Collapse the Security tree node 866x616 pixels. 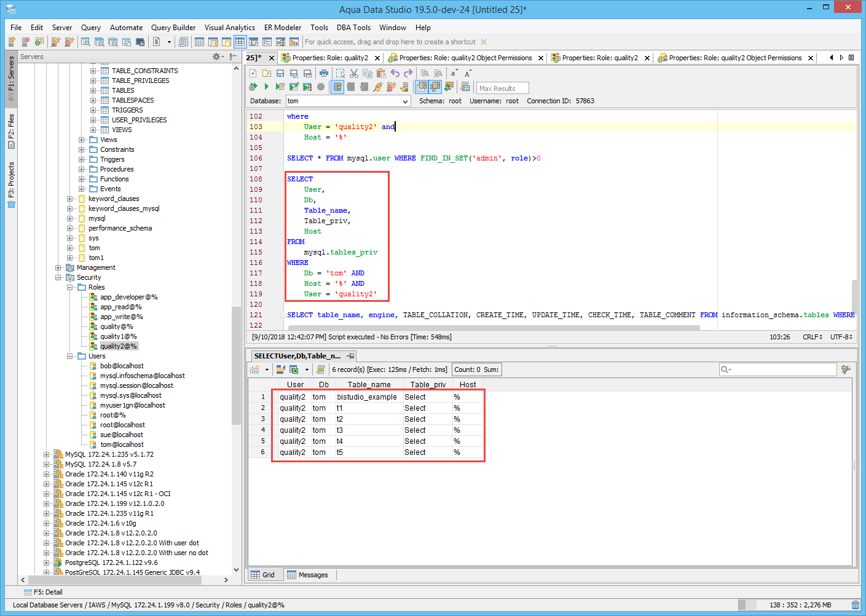[x=58, y=277]
